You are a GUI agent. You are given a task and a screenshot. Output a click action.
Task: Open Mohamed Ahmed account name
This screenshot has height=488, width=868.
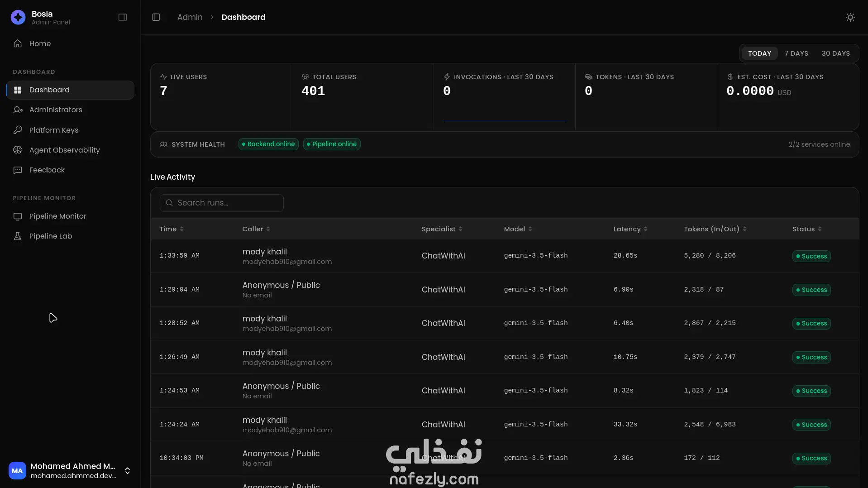pos(73,466)
